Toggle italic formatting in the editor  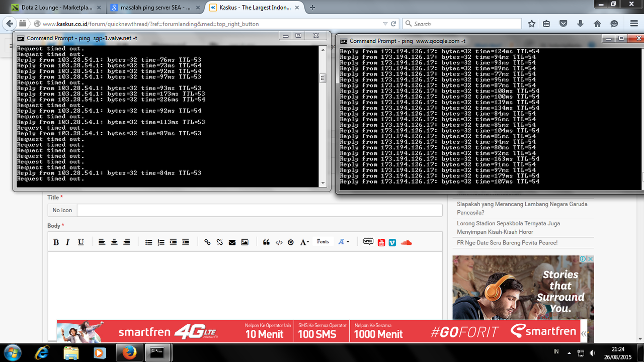coord(68,242)
